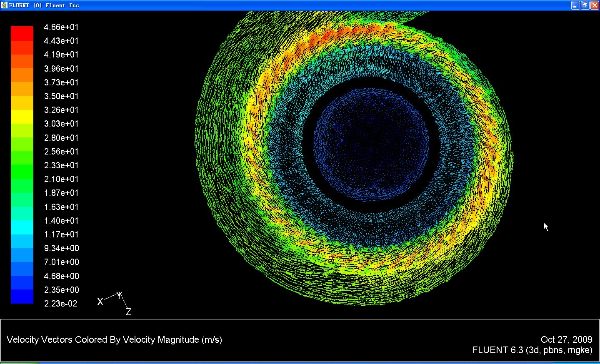
Task: Click the minimum legend value 2.23e-02
Action: (60, 304)
